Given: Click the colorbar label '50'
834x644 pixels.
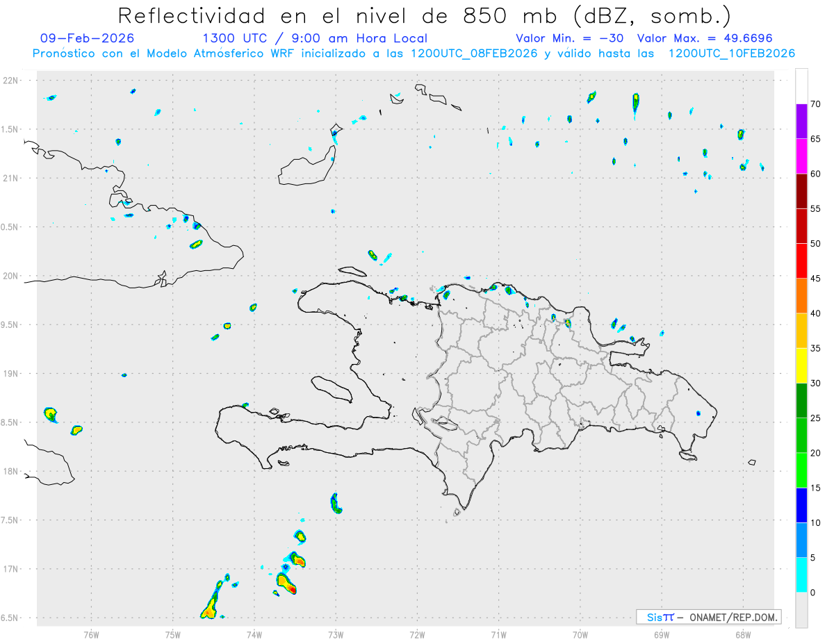Looking at the screenshot, I should click(x=816, y=244).
